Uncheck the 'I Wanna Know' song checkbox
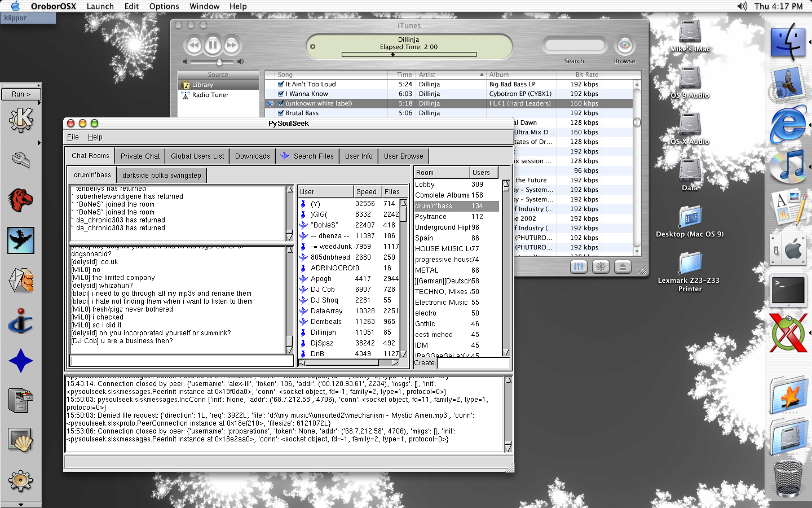Screen dimensions: 812x508 coord(281,94)
